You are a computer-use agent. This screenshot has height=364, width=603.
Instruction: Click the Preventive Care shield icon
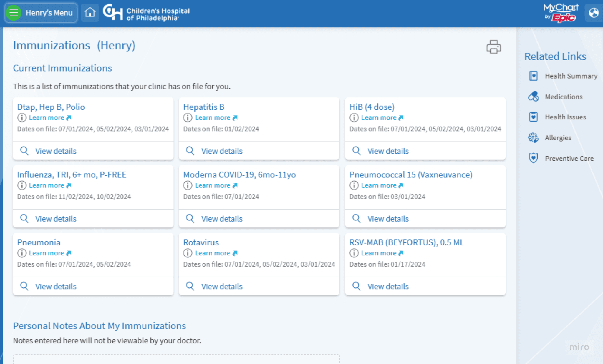pos(533,158)
